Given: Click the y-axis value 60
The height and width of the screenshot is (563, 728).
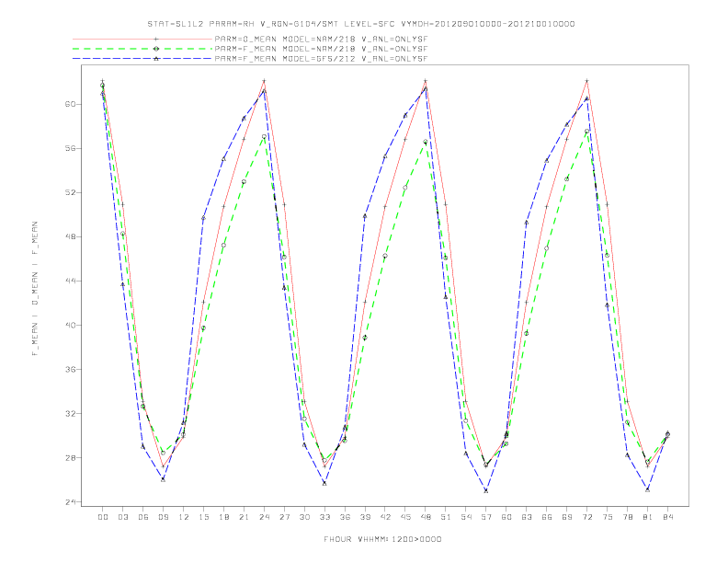Looking at the screenshot, I should pos(70,104).
